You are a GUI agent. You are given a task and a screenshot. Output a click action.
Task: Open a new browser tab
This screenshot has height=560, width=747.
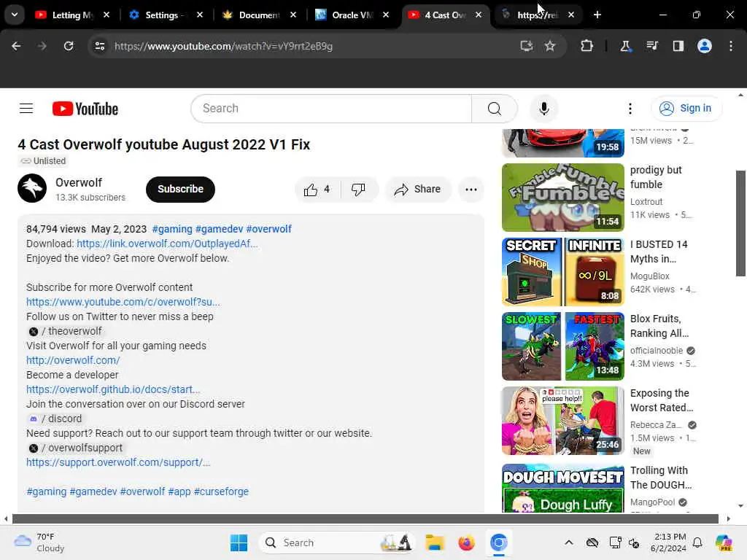[597, 15]
